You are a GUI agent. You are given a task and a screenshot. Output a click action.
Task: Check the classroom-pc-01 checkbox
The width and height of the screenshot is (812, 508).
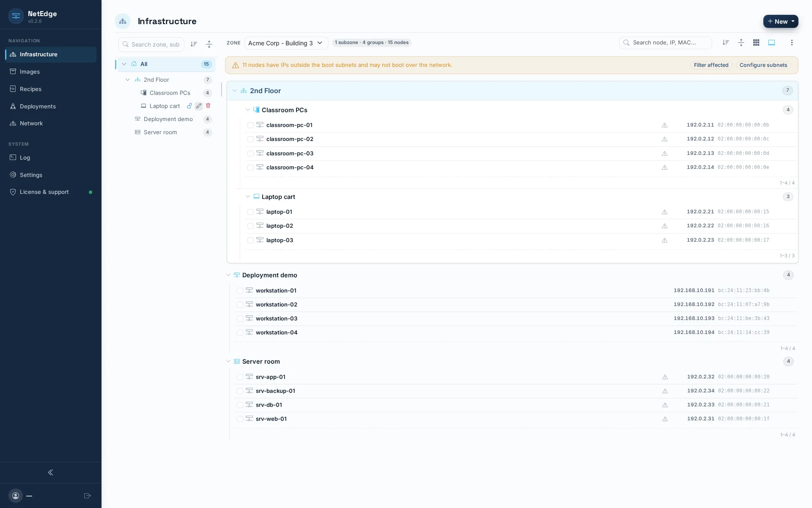(250, 125)
